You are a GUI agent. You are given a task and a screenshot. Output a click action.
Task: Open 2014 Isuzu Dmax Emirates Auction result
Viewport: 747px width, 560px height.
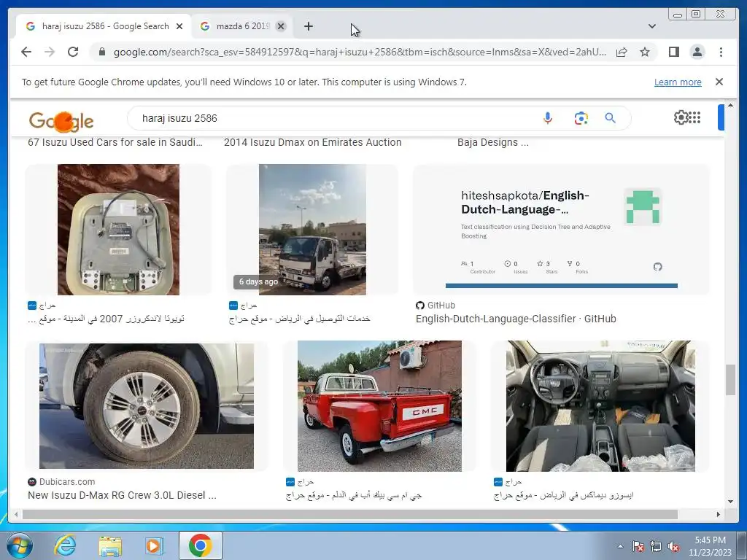tap(312, 142)
